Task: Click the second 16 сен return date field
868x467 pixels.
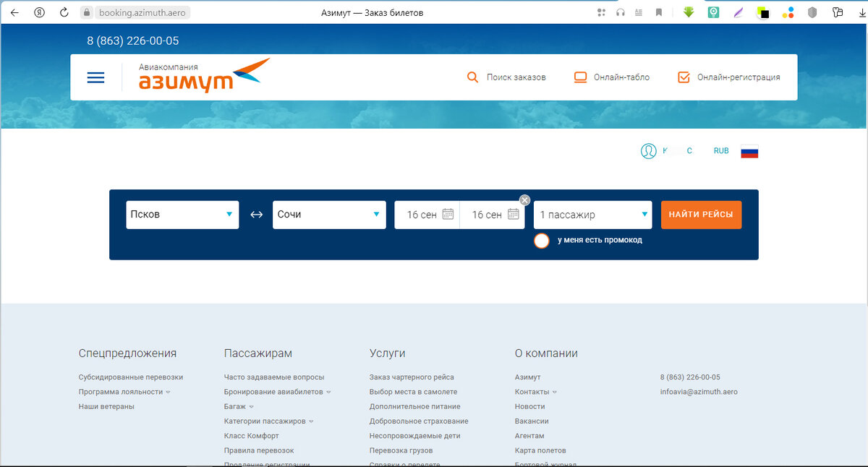Action: (x=492, y=215)
